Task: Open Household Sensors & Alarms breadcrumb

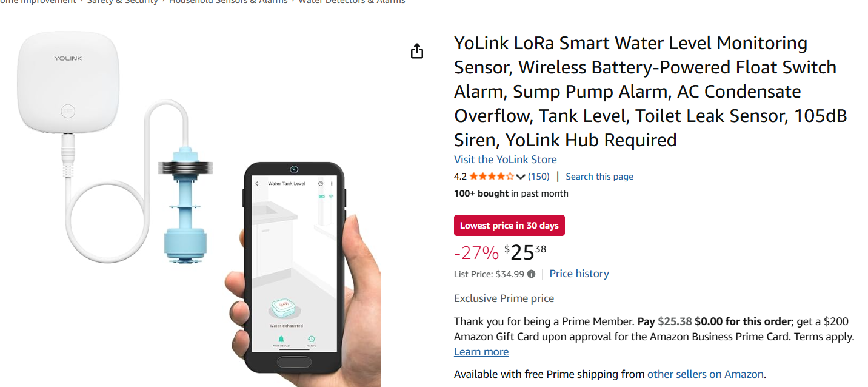Action: coord(228,2)
